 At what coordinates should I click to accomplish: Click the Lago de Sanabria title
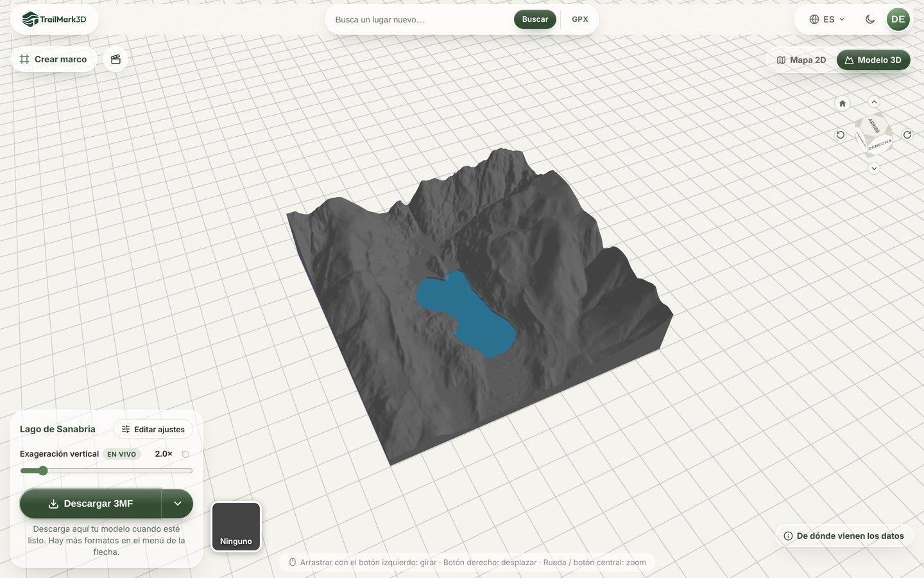pyautogui.click(x=58, y=429)
